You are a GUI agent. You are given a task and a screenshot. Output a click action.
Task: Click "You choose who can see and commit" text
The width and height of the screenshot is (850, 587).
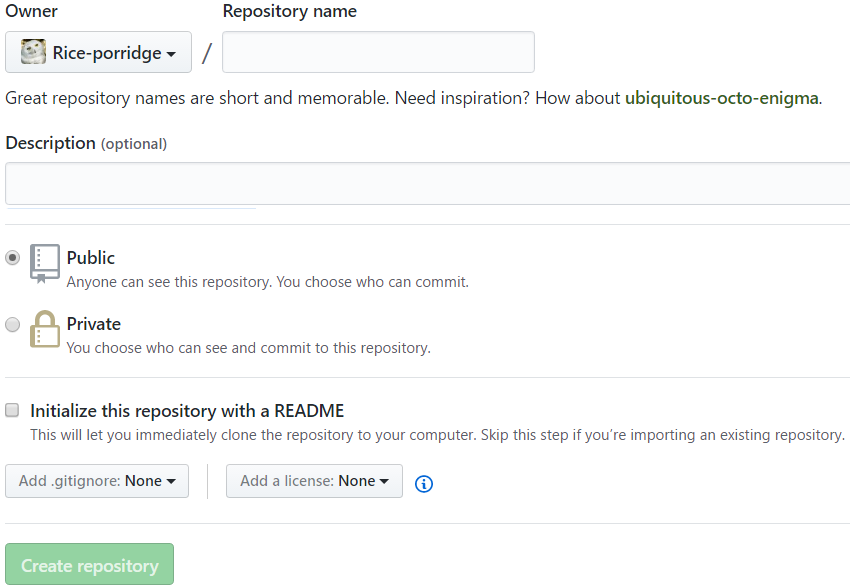coord(249,347)
